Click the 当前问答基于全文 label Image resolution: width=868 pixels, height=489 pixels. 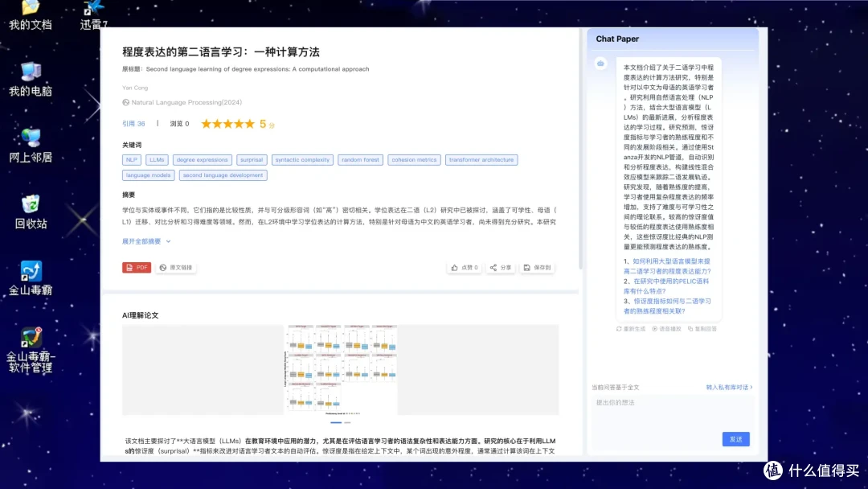pyautogui.click(x=615, y=388)
